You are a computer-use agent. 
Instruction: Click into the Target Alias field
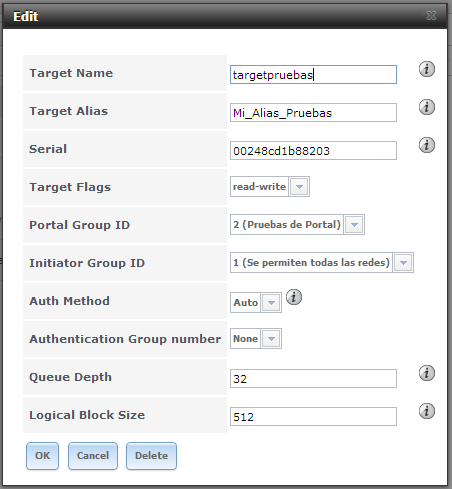click(x=313, y=113)
